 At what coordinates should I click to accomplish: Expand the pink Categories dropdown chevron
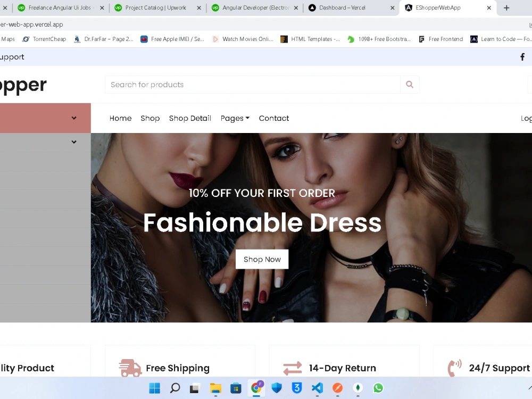[x=74, y=118]
